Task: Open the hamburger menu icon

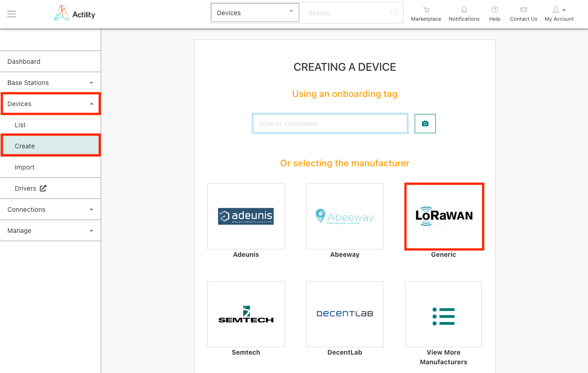Action: [x=11, y=14]
